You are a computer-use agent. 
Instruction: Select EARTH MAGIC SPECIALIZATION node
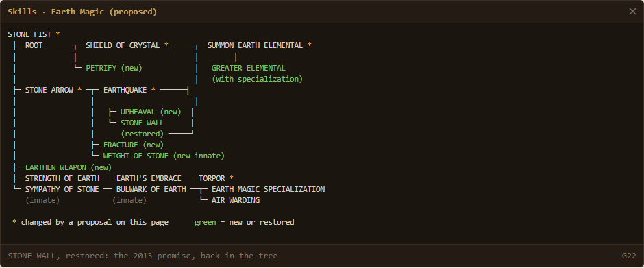click(x=268, y=189)
